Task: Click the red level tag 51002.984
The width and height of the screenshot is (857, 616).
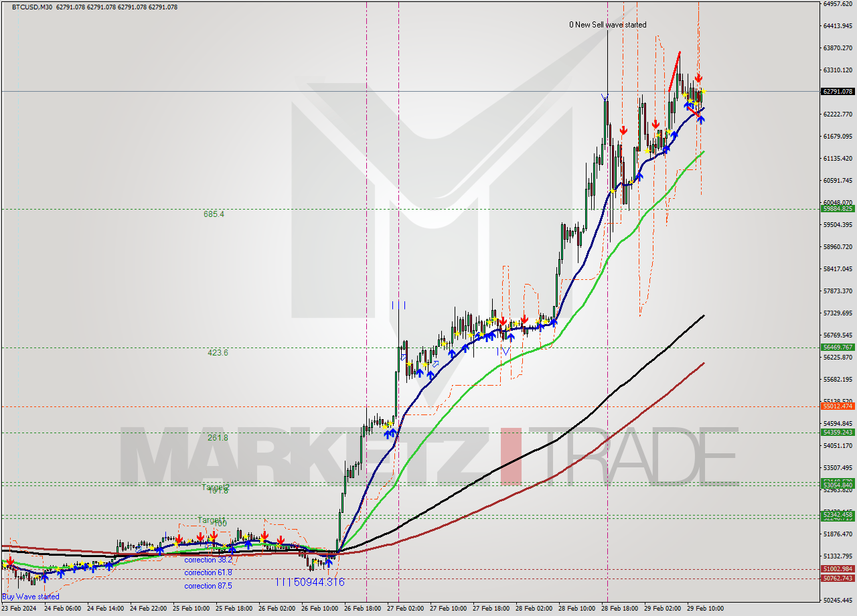Action: pos(838,569)
